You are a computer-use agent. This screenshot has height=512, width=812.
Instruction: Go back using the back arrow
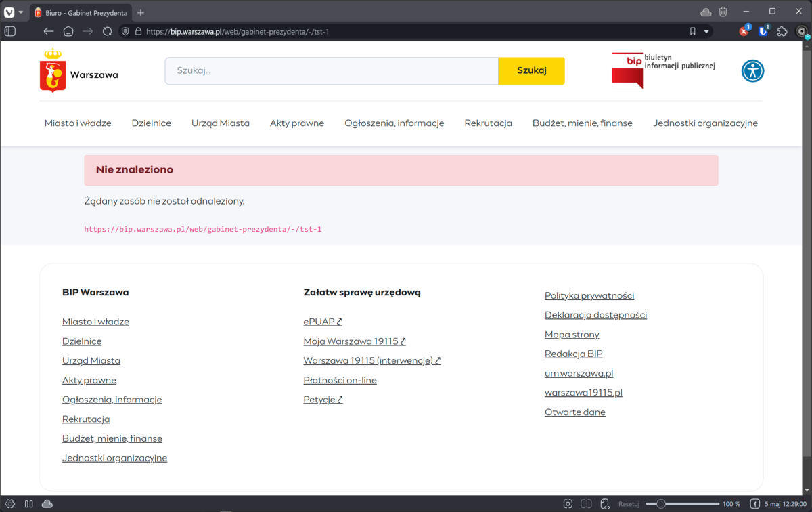click(x=49, y=31)
